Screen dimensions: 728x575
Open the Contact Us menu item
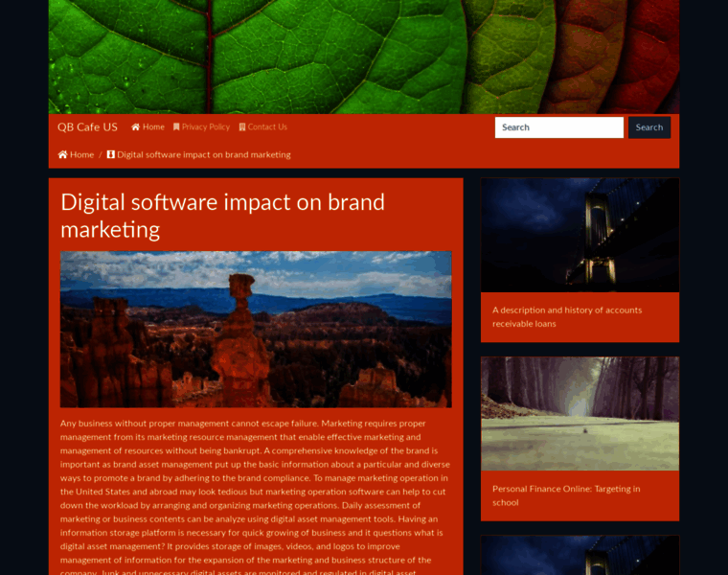coord(263,127)
